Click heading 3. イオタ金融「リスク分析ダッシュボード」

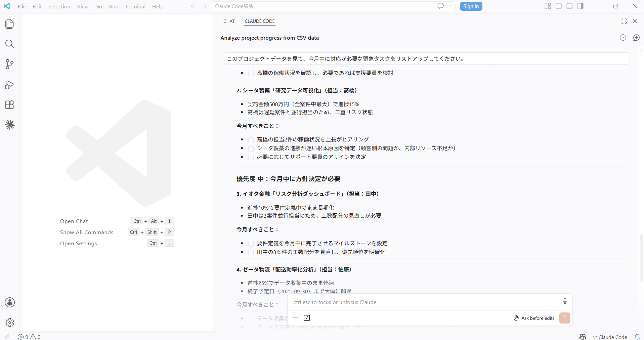click(x=309, y=194)
